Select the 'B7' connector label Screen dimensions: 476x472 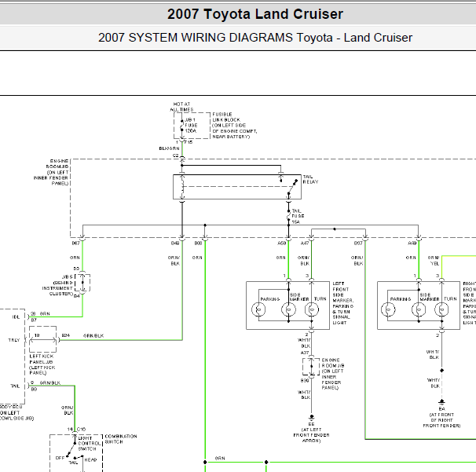click(34, 320)
